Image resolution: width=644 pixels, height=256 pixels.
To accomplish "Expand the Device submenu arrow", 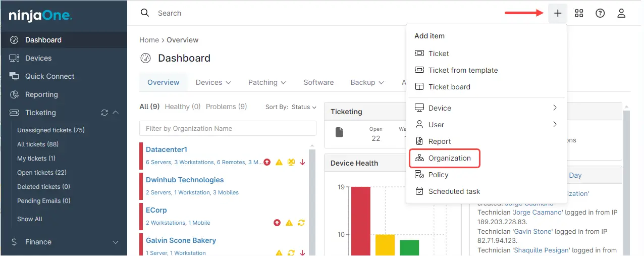I will [x=555, y=108].
